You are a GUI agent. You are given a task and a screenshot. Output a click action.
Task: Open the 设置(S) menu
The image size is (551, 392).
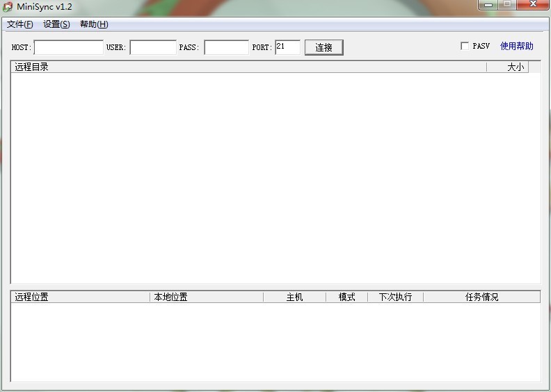[x=56, y=24]
